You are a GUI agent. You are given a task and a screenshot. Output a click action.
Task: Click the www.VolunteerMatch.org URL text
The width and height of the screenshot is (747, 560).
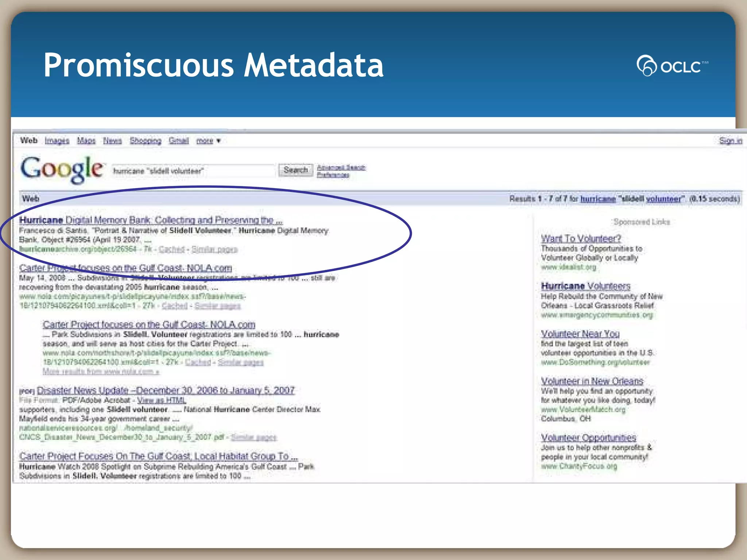(x=583, y=409)
